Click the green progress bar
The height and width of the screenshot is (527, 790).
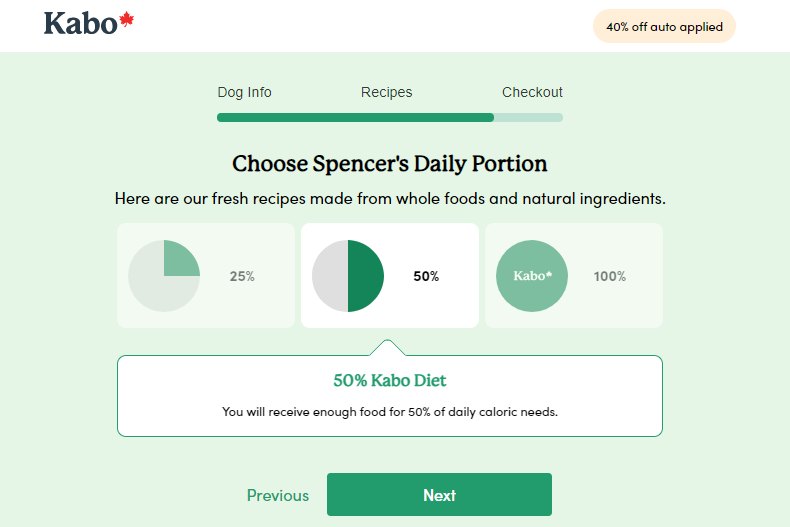click(355, 117)
